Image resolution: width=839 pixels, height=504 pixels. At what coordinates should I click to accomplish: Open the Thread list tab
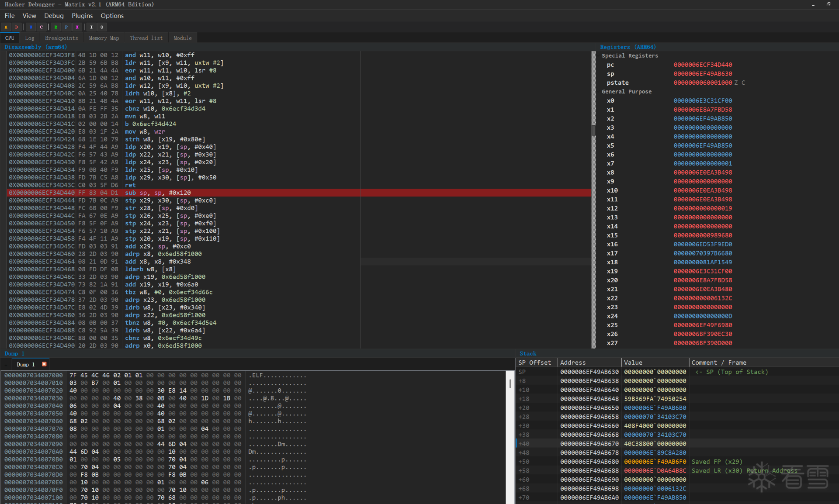point(146,38)
